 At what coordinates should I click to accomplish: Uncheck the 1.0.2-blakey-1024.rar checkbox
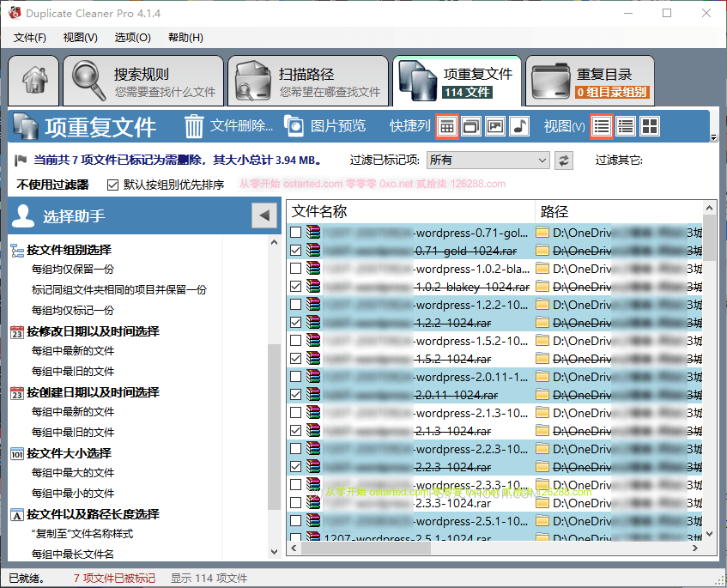pyautogui.click(x=295, y=287)
